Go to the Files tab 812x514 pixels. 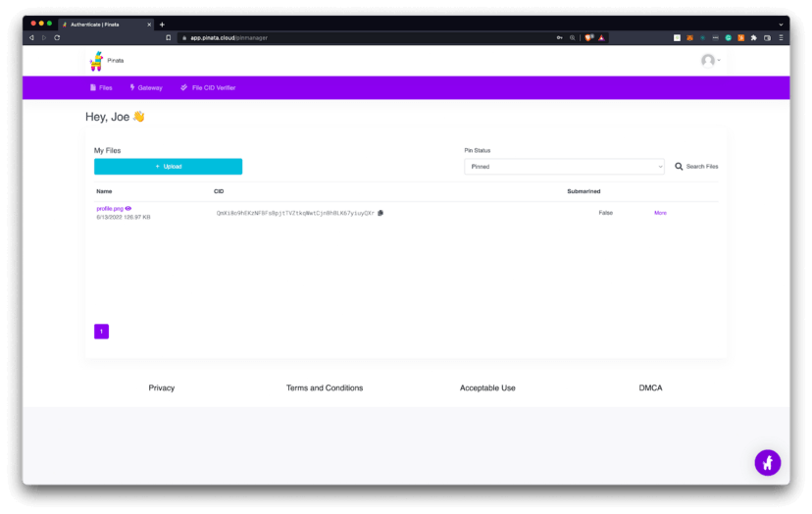click(x=101, y=88)
